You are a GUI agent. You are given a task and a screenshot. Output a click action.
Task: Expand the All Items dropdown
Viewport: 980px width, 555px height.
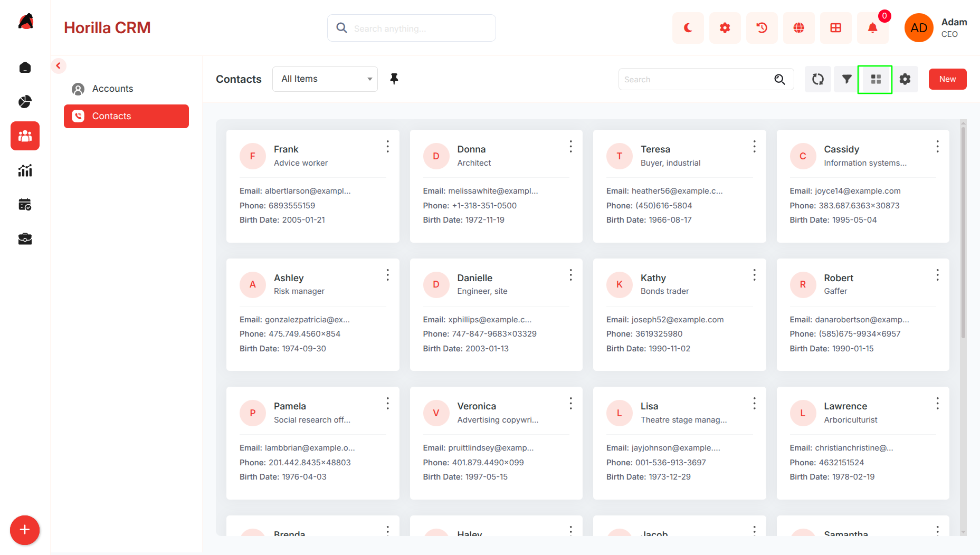[x=325, y=79]
